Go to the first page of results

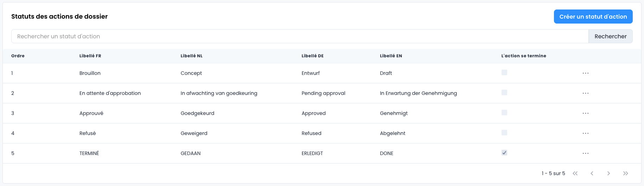(x=575, y=173)
